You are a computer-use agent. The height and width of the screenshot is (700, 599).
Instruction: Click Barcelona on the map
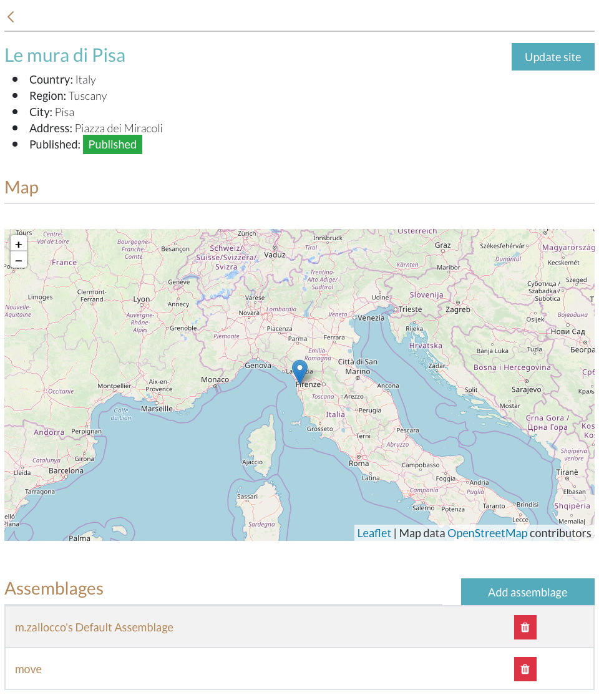point(66,470)
